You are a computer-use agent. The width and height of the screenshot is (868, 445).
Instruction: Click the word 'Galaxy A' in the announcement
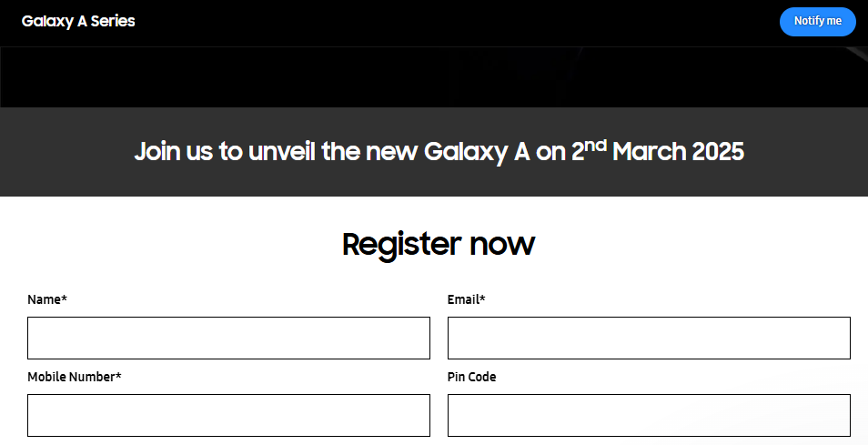[477, 152]
